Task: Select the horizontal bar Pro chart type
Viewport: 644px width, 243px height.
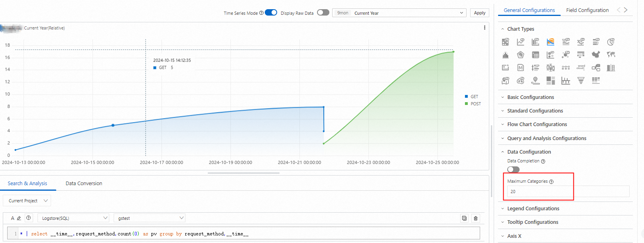Action: [x=596, y=42]
